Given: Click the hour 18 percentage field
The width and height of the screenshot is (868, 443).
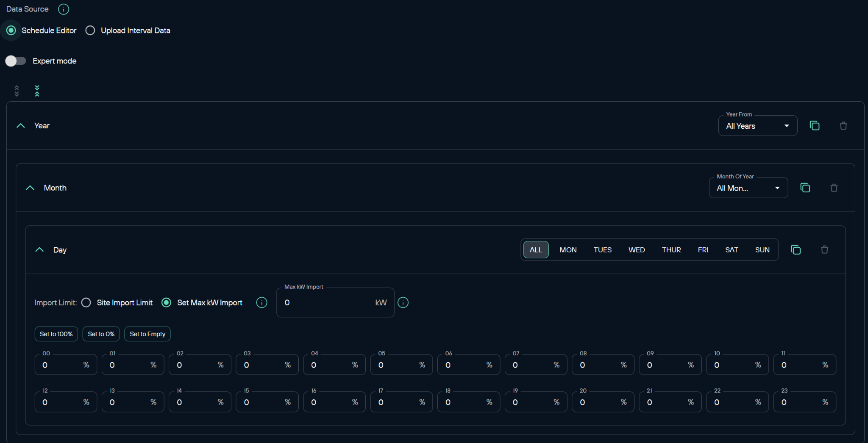Looking at the screenshot, I should (469, 402).
